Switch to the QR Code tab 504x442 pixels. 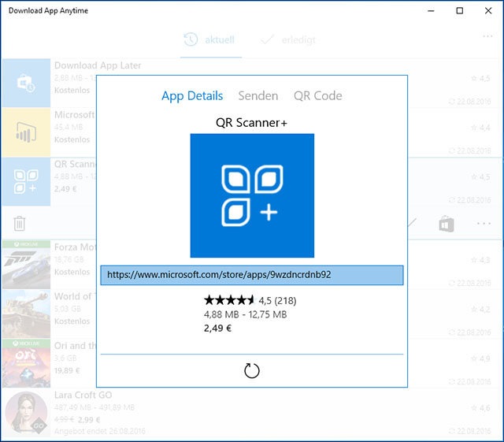(318, 96)
